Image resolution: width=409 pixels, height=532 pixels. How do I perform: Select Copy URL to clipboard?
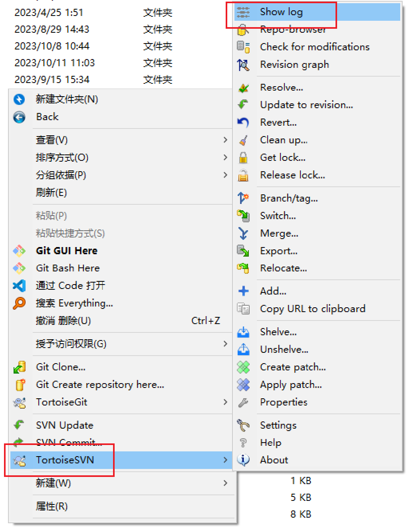[312, 309]
